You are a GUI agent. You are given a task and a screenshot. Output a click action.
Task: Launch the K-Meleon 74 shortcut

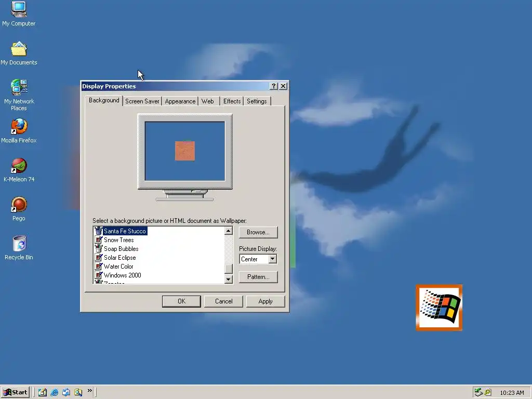click(x=19, y=170)
